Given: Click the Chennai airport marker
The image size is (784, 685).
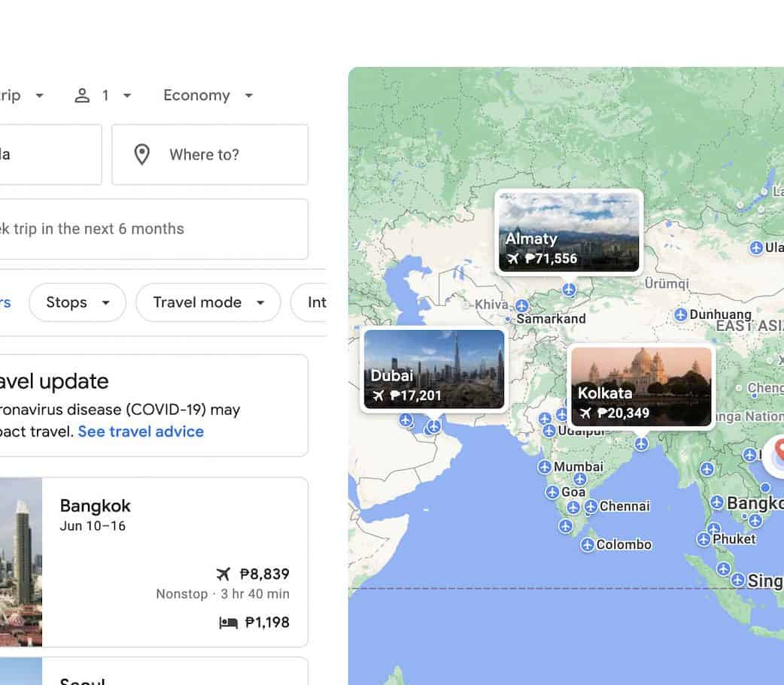Looking at the screenshot, I should point(591,507).
